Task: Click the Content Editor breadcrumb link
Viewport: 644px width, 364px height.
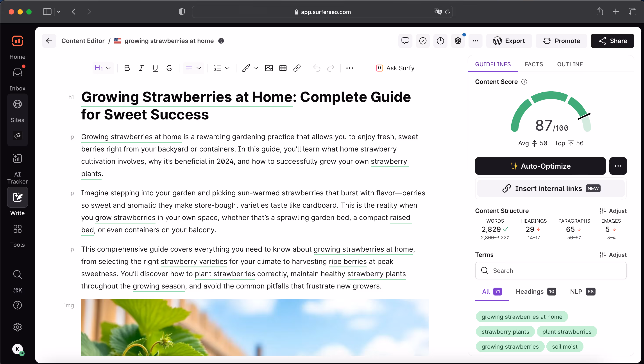Action: (x=83, y=41)
